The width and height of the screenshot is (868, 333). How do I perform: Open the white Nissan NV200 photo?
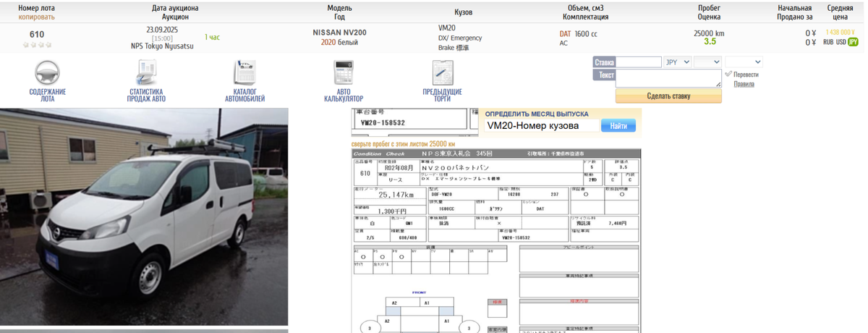tap(144, 217)
